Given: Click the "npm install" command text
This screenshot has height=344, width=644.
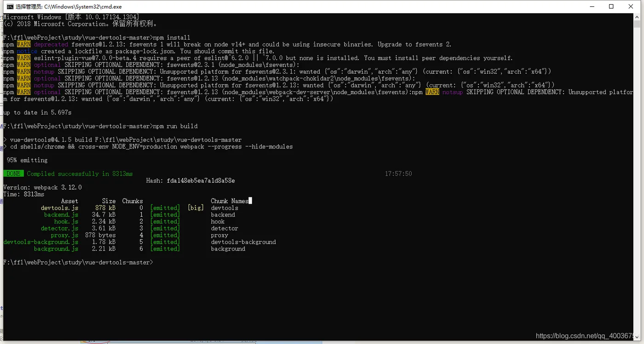Looking at the screenshot, I should [x=172, y=38].
